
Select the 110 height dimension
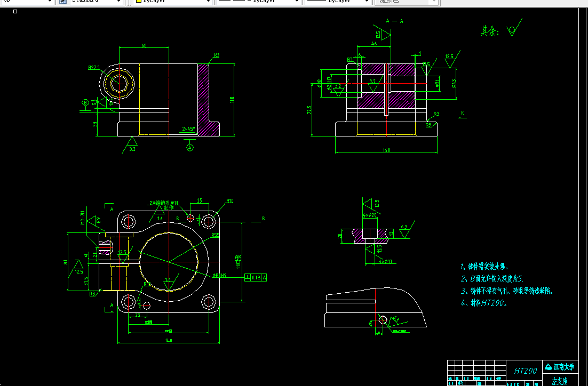pyautogui.click(x=232, y=100)
